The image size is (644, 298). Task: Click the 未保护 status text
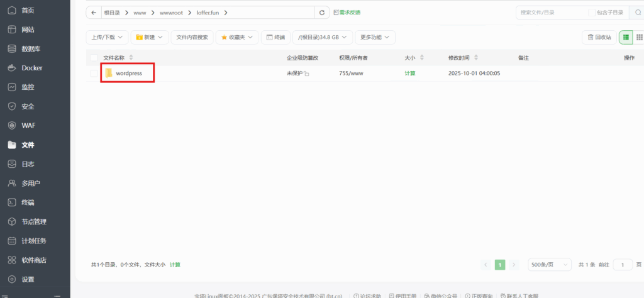pyautogui.click(x=294, y=74)
